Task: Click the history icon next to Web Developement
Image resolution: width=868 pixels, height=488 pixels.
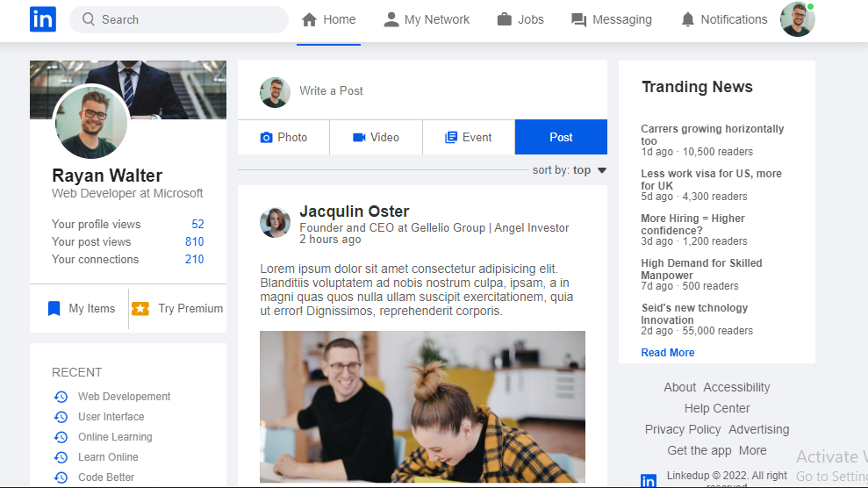Action: point(61,397)
